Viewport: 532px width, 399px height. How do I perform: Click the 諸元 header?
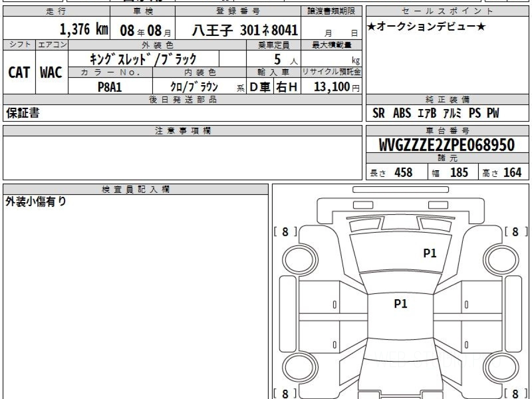click(x=447, y=158)
